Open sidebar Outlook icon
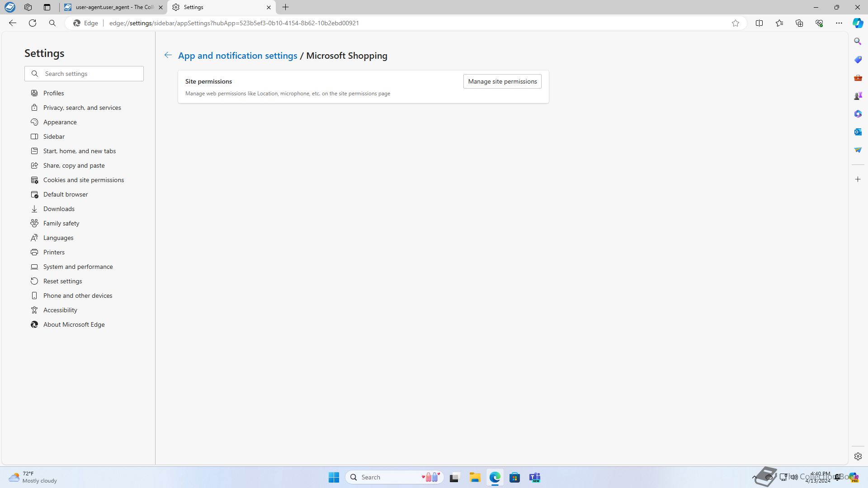868x488 pixels. [x=858, y=132]
